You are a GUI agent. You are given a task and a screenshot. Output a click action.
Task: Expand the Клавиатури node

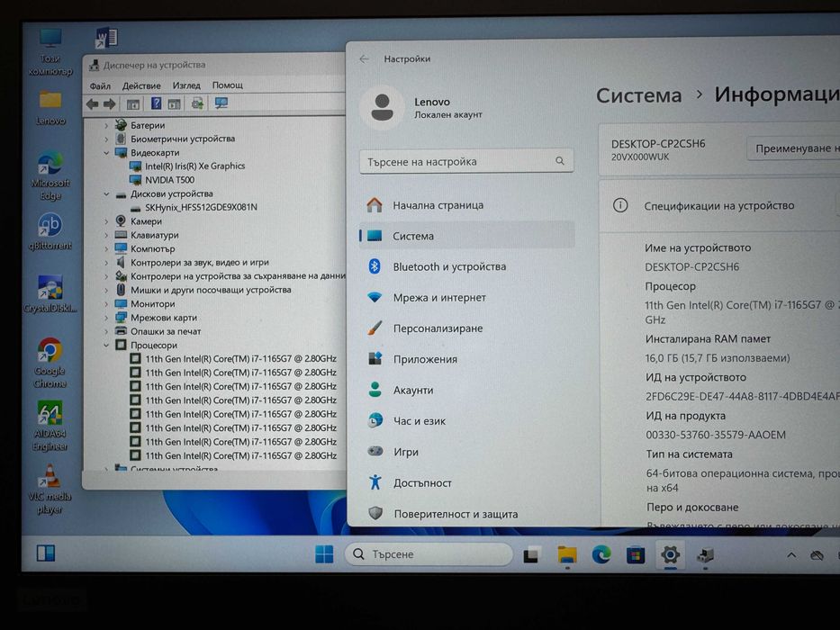[x=106, y=235]
